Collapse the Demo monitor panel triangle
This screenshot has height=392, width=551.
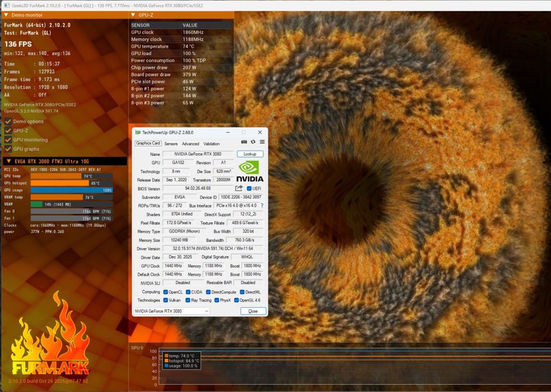tap(6, 15)
